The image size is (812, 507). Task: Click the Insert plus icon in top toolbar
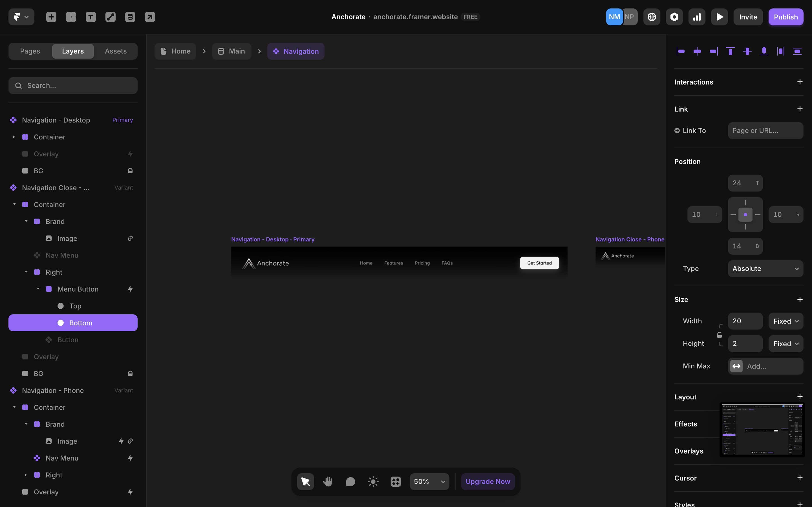[51, 17]
